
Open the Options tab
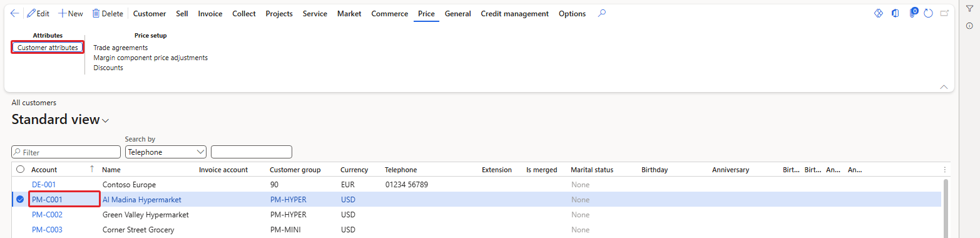coord(572,13)
